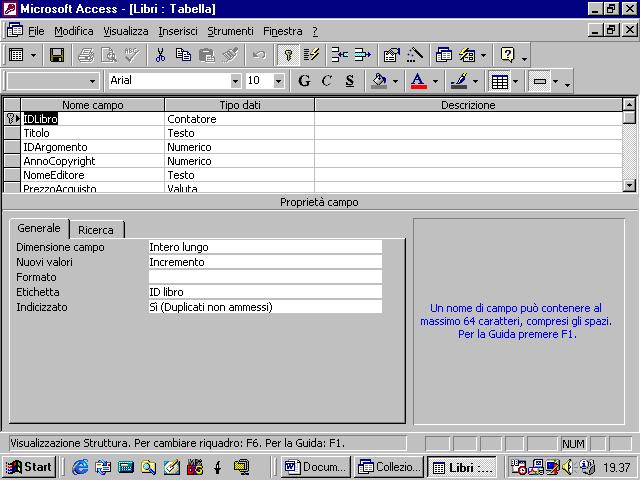The image size is (640, 480).
Task: Click the Access document icon in menu bar
Action: pyautogui.click(x=15, y=30)
